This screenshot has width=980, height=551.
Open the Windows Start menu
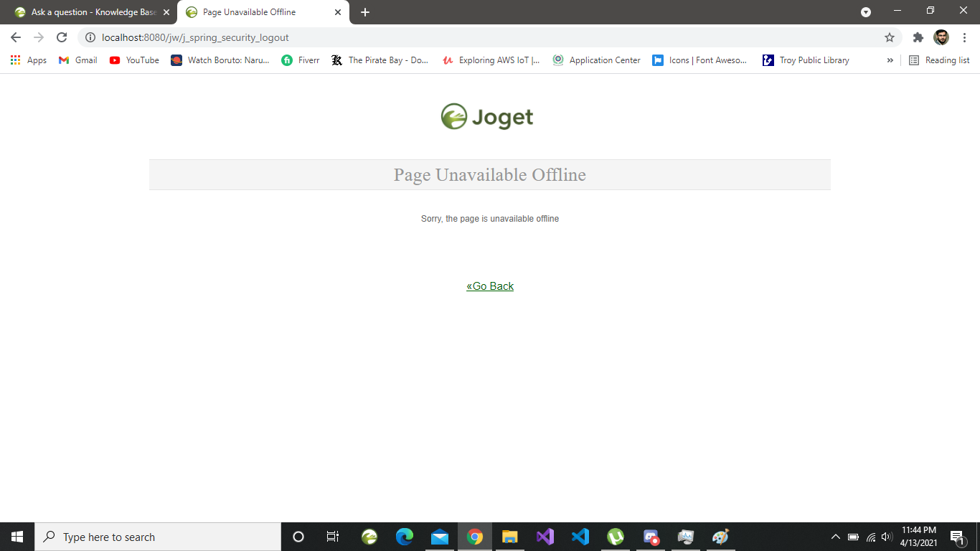click(x=17, y=537)
